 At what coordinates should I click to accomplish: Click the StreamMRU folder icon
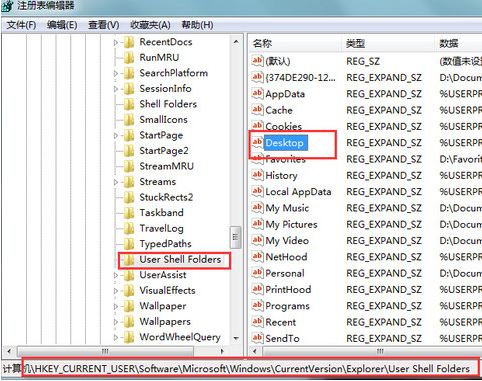click(129, 166)
